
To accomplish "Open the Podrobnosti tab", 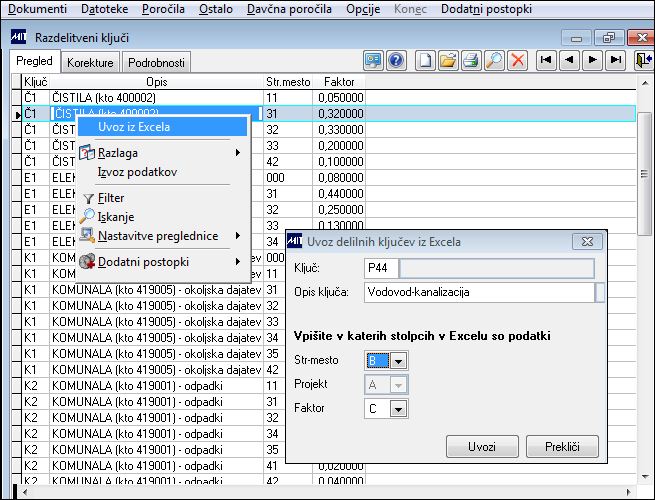I will coord(156,63).
